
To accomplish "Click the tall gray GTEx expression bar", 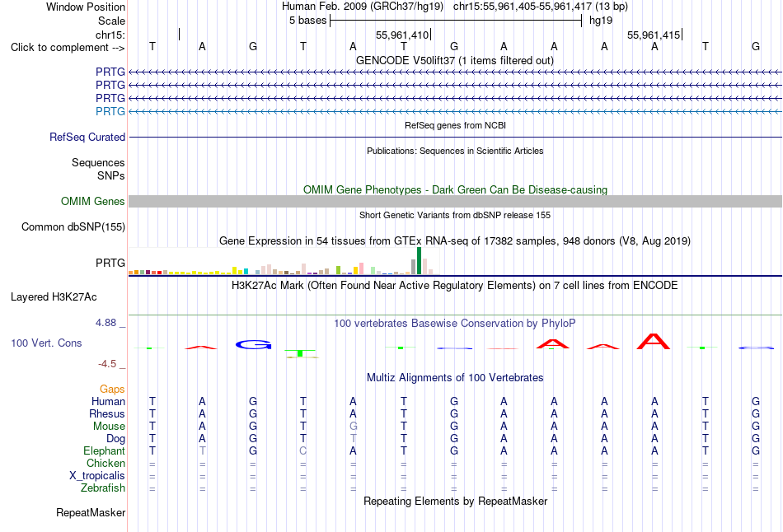I will pyautogui.click(x=413, y=267).
